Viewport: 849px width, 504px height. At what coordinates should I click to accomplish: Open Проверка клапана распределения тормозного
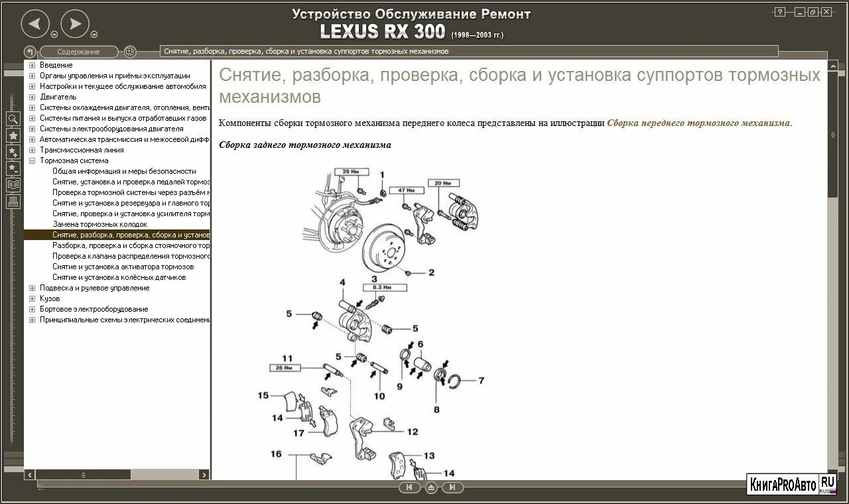tap(131, 256)
